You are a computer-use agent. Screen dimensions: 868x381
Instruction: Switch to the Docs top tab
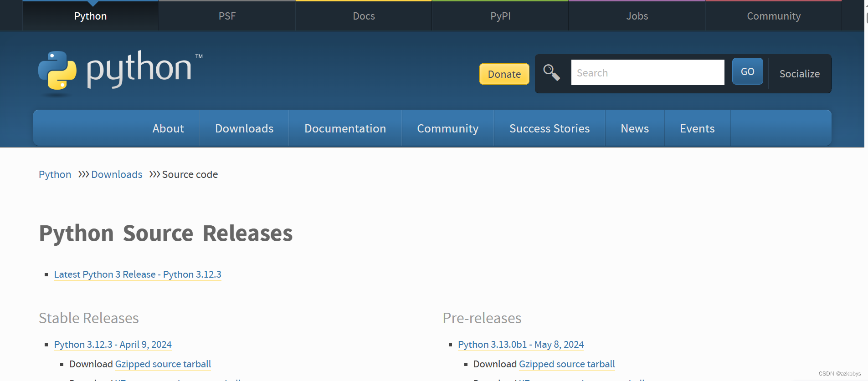(x=364, y=16)
